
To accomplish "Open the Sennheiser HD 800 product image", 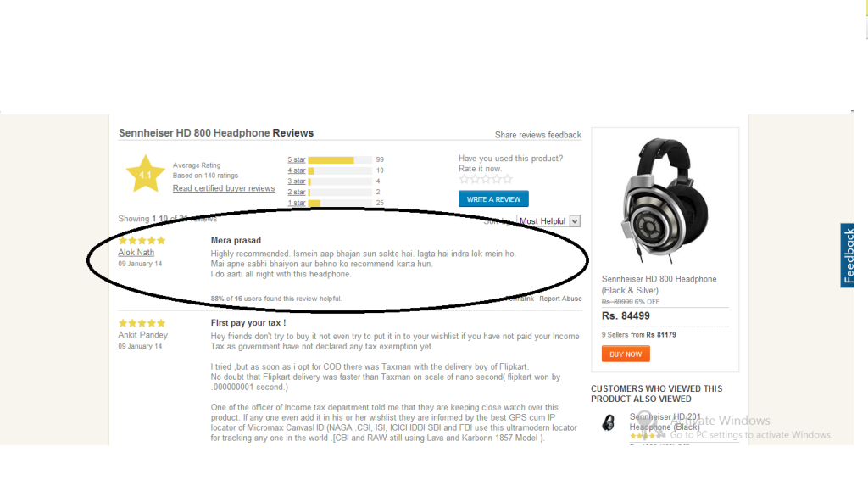I will tap(665, 200).
